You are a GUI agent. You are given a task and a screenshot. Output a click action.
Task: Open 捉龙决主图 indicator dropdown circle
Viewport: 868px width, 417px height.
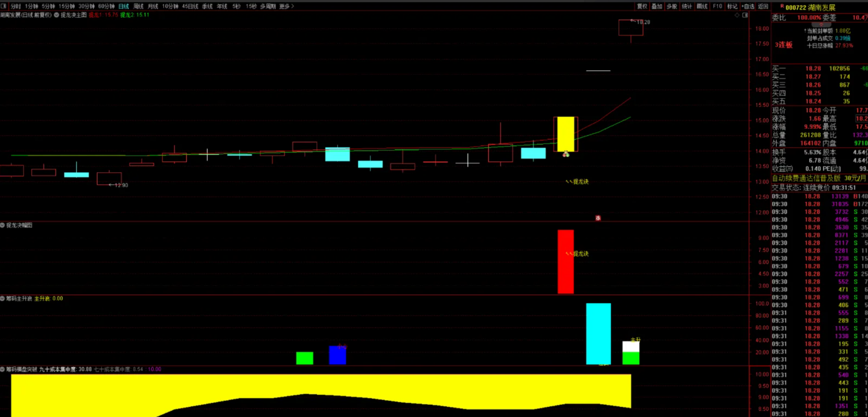tap(57, 15)
